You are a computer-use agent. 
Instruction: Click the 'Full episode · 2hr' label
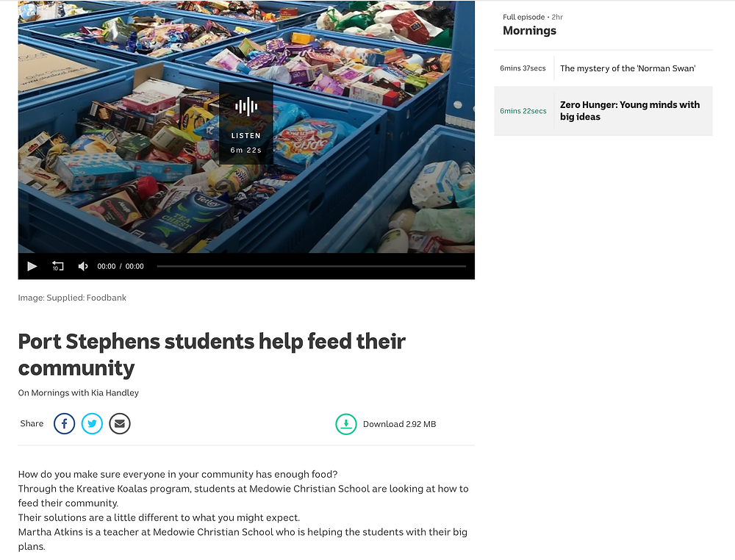click(532, 17)
